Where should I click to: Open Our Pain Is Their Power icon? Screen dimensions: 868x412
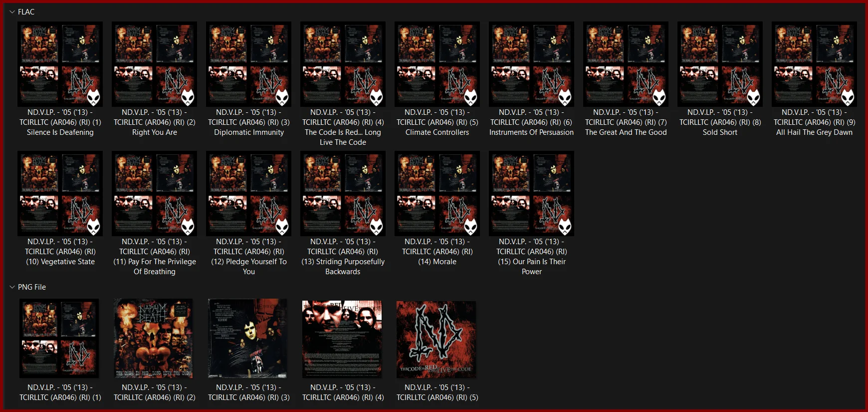click(x=532, y=193)
